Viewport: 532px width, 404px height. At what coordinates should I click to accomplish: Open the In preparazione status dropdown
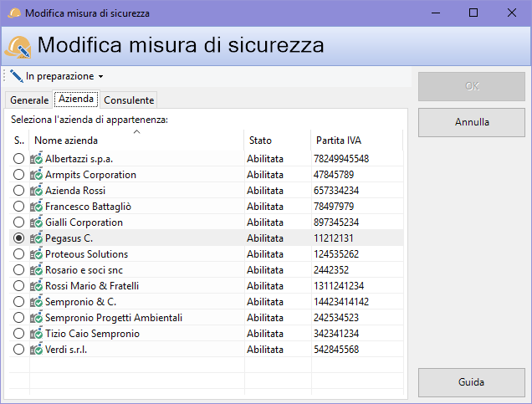[57, 76]
